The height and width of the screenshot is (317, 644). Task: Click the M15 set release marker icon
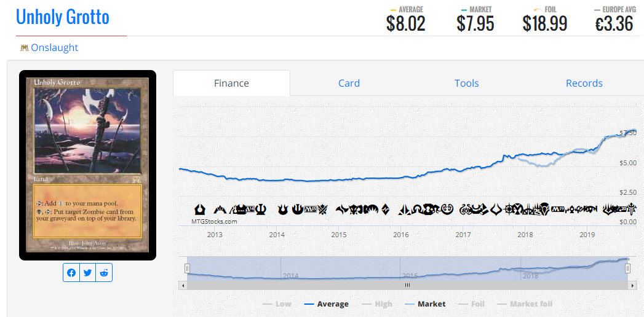click(x=309, y=210)
